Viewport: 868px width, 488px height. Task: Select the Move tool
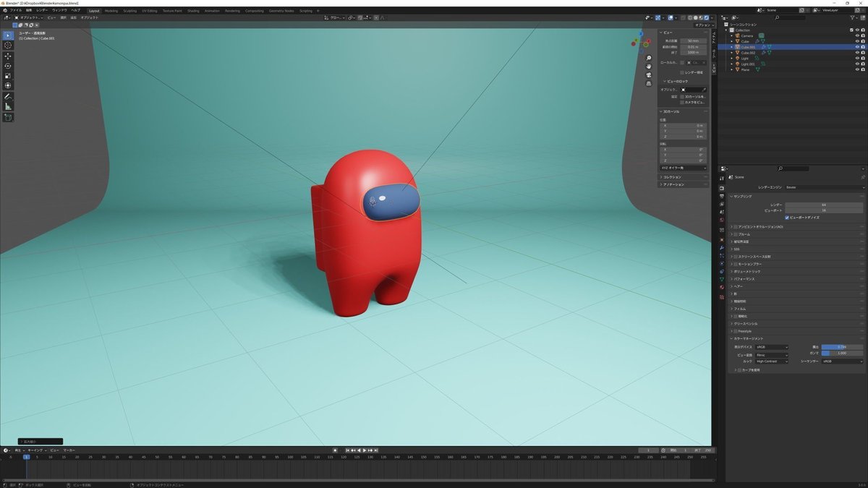pos(8,56)
